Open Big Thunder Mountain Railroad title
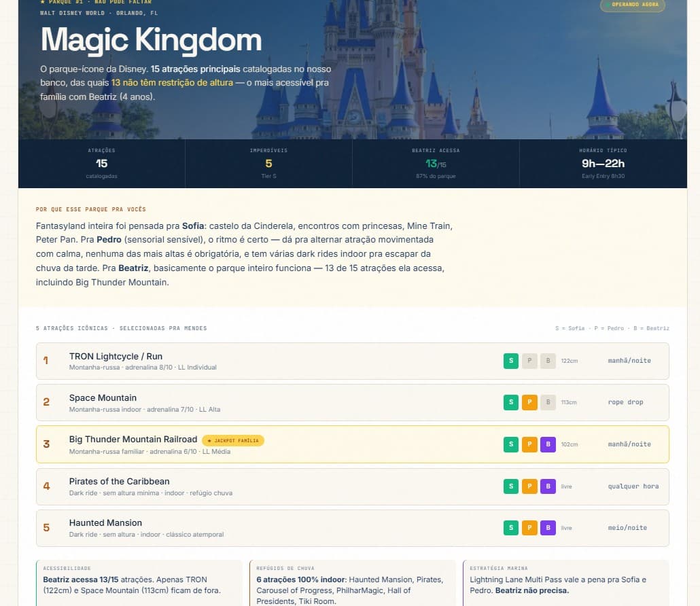 point(133,439)
